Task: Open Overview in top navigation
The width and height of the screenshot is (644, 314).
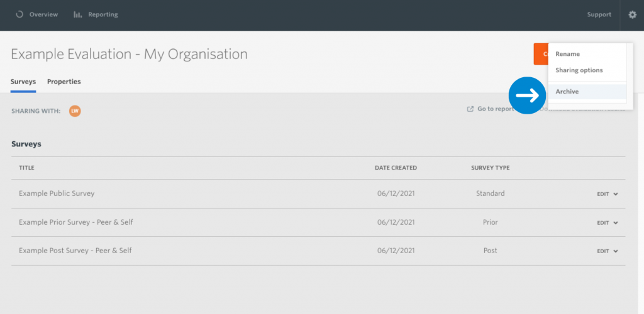Action: 43,14
